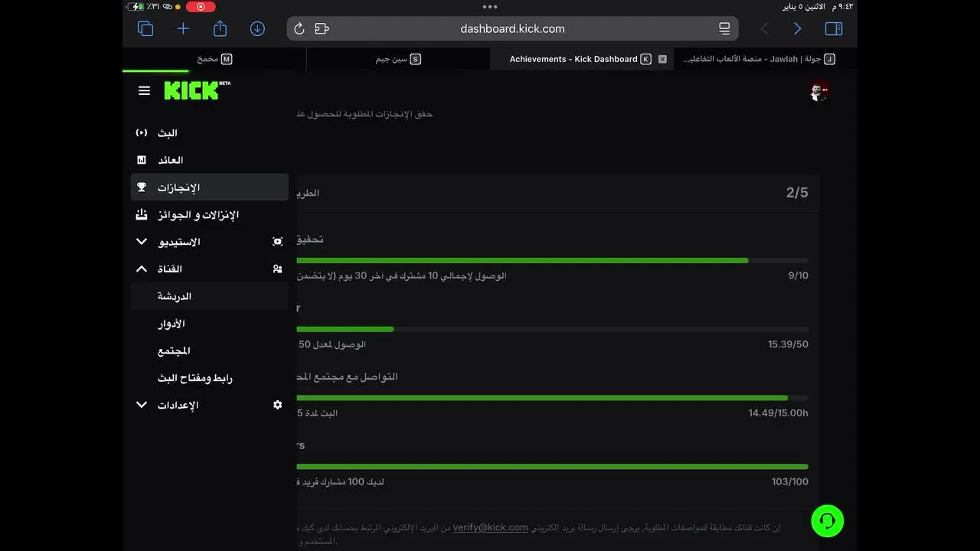The image size is (980, 551).
Task: Open the green support headset button
Action: [x=828, y=521]
